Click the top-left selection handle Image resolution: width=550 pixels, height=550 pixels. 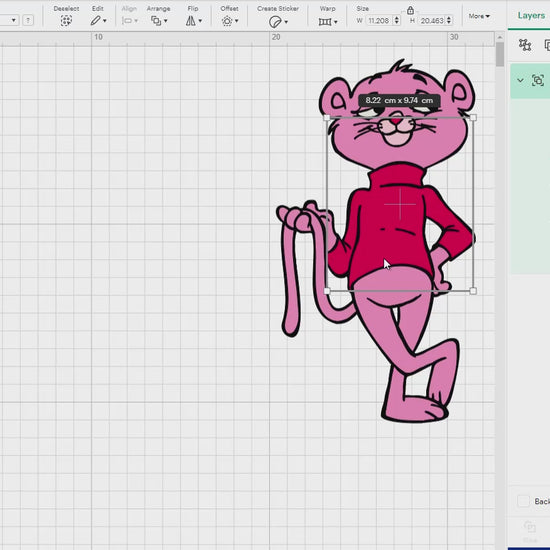tap(327, 118)
